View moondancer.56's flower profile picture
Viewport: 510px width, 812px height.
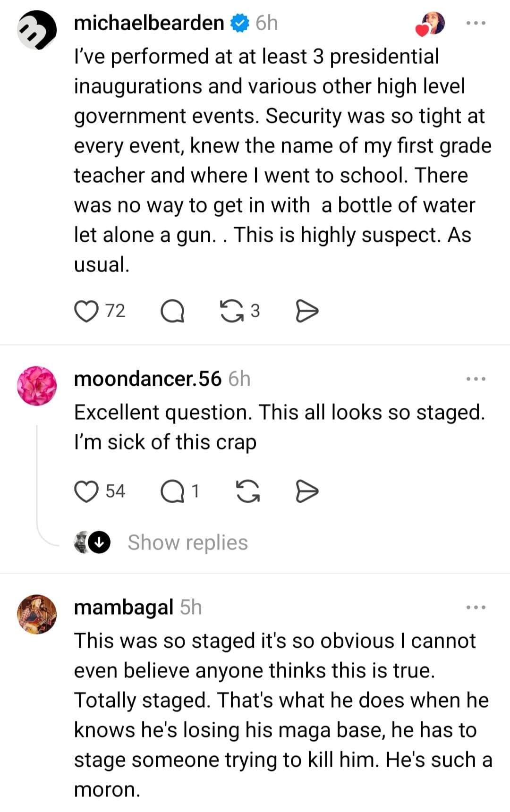point(37,386)
